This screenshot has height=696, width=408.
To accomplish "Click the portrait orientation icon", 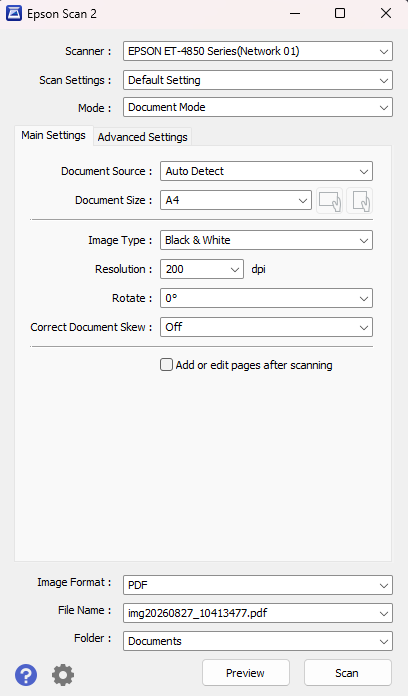I will point(360,201).
